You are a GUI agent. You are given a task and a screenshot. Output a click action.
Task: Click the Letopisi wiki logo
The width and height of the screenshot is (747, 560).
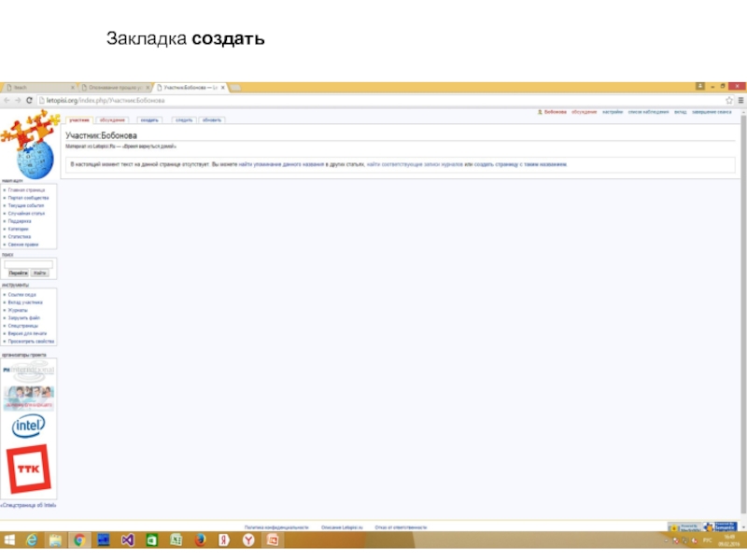pyautogui.click(x=28, y=142)
